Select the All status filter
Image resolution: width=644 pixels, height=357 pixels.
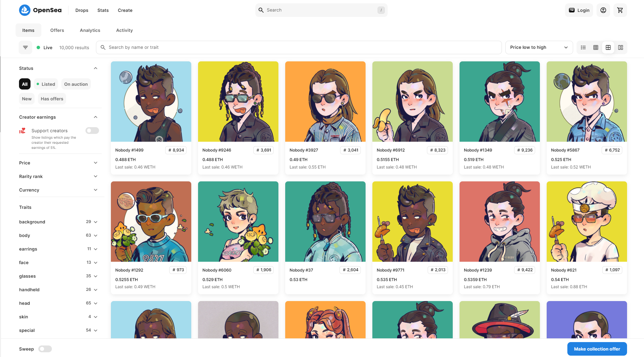click(x=25, y=84)
